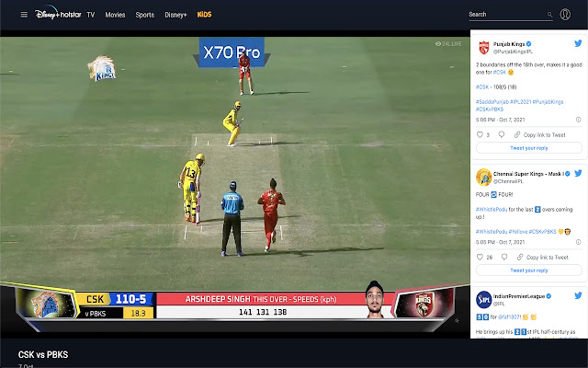Copy link to Punjab Kings tweet
Screen dimensions: 588x368
[539, 135]
